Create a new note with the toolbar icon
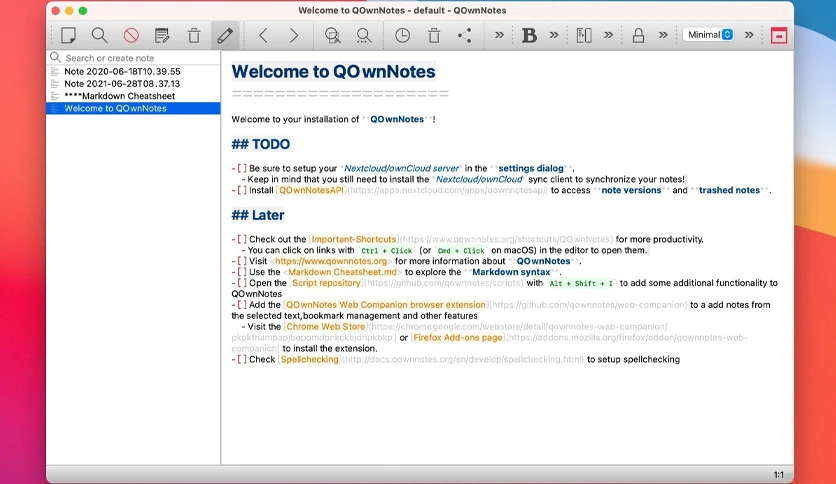 68,36
